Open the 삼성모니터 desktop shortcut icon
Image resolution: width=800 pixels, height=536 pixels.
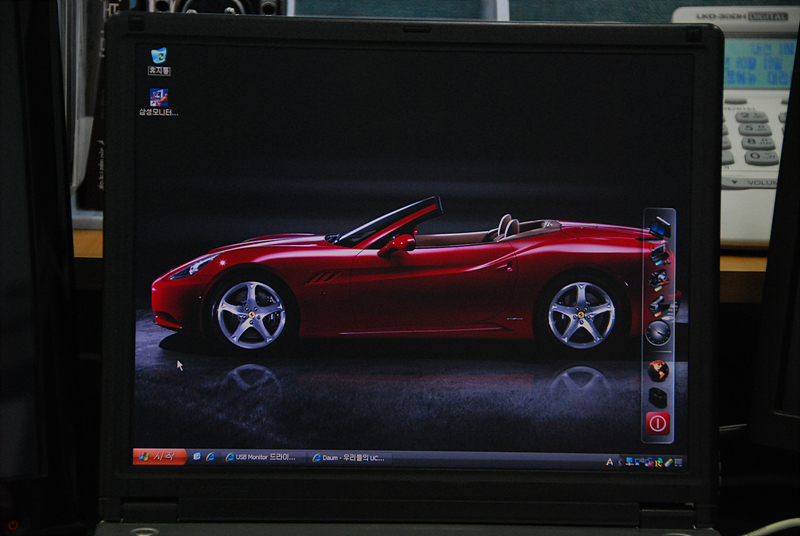coord(159,101)
